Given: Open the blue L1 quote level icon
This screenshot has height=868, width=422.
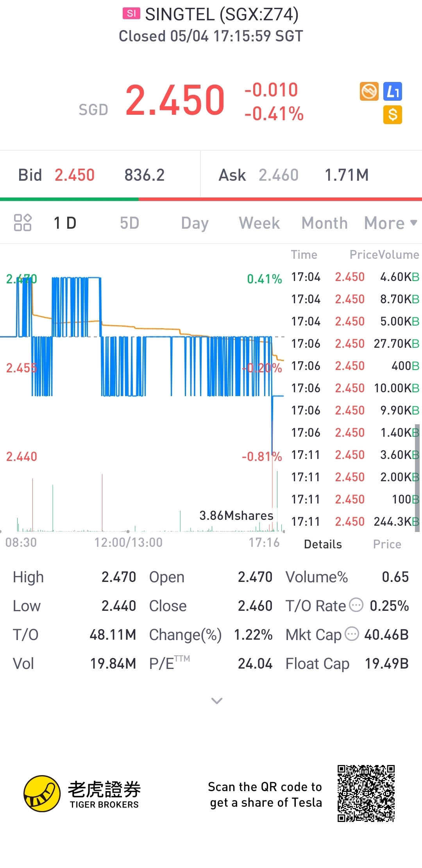Looking at the screenshot, I should 393,91.
